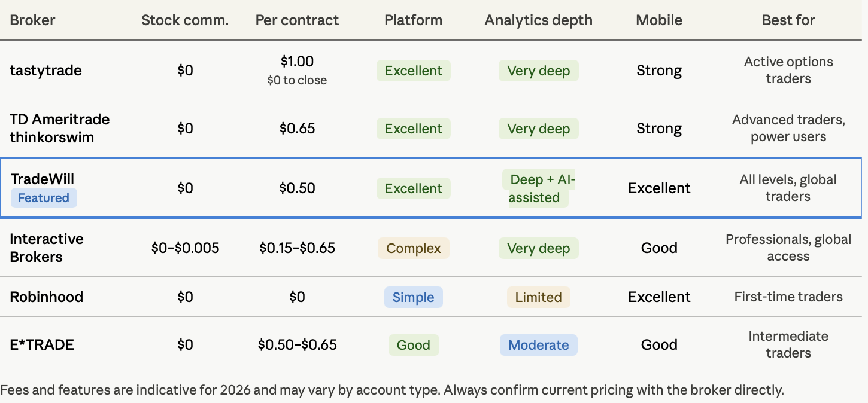Viewport: 868px width, 403px height.
Task: Select the Robinhood broker name
Action: [46, 297]
